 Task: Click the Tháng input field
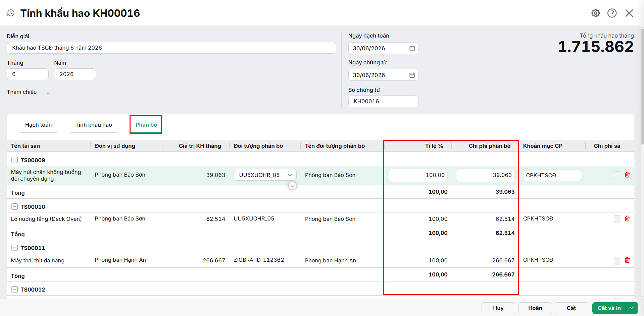point(28,74)
